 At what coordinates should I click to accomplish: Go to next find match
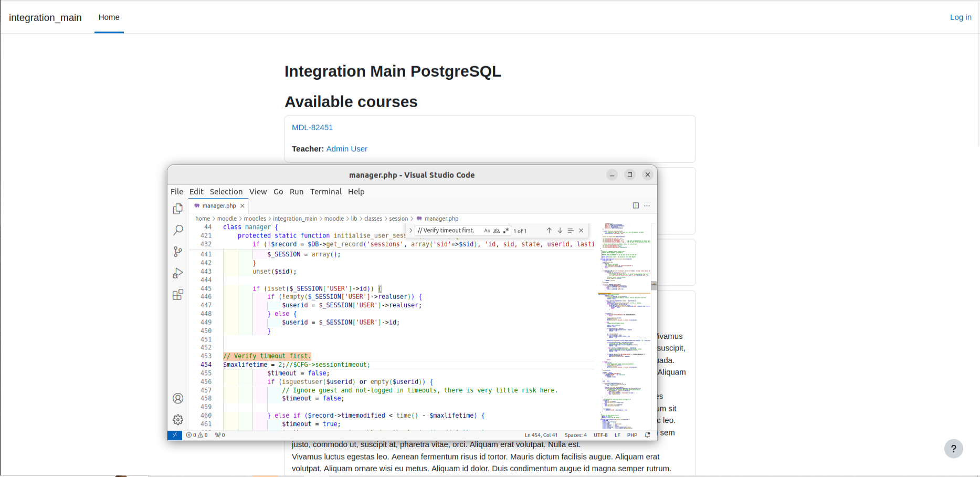(x=560, y=231)
